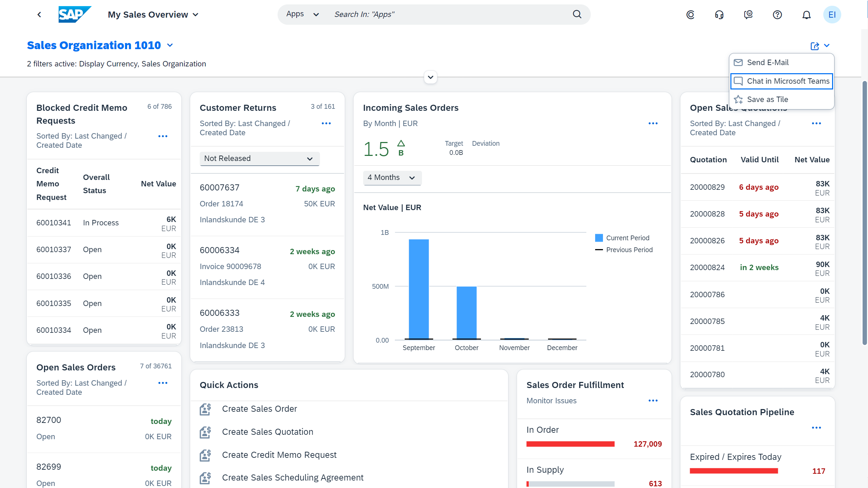Click Create Sales Order quick action

tap(259, 409)
